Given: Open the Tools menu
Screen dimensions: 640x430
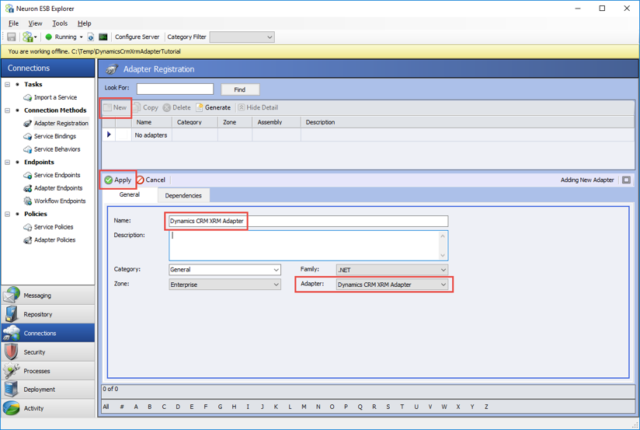Looking at the screenshot, I should point(60,23).
